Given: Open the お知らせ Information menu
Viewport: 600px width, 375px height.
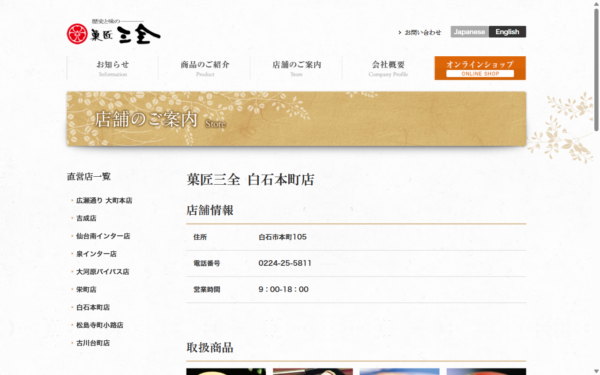Looking at the screenshot, I should pyautogui.click(x=112, y=68).
